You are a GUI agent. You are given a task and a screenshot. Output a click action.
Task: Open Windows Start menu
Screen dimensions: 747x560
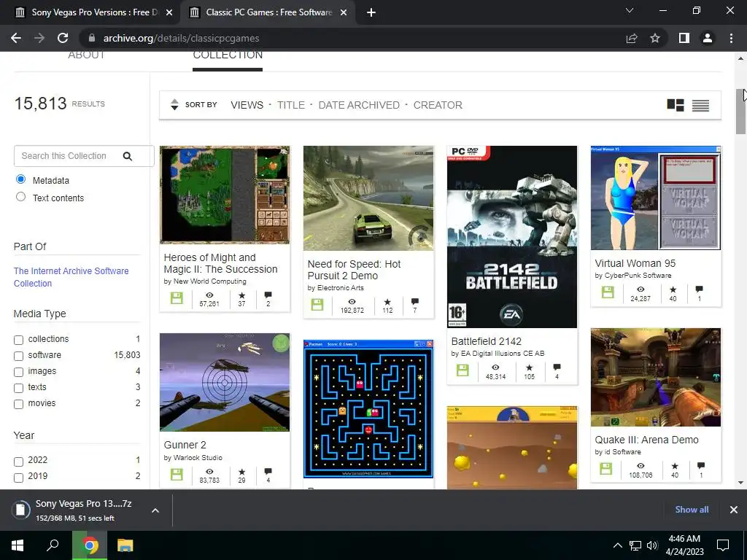tap(18, 545)
